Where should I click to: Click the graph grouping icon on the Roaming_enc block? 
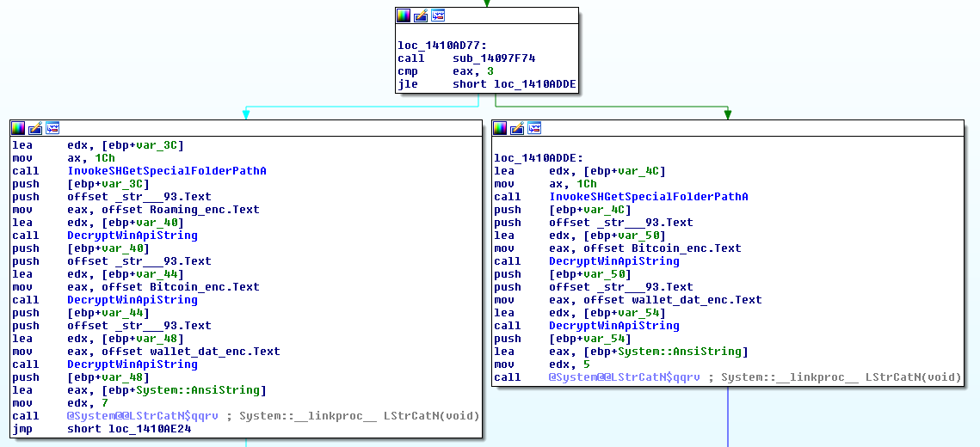tap(52, 128)
